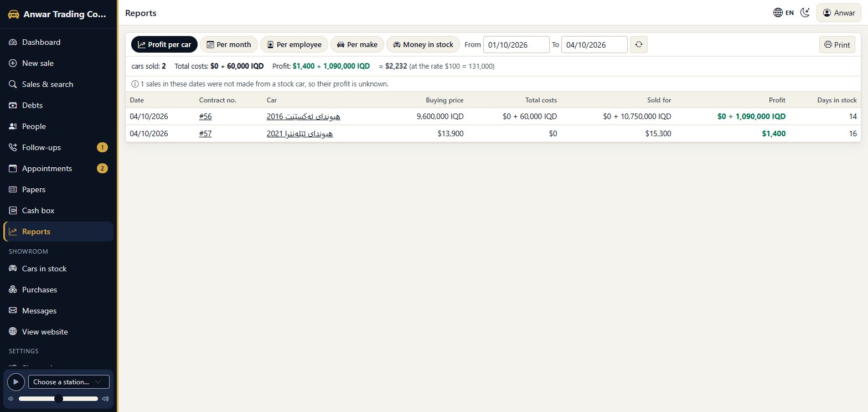Click the Follow-ups badge showing 1
This screenshot has height=412, width=868.
click(102, 147)
